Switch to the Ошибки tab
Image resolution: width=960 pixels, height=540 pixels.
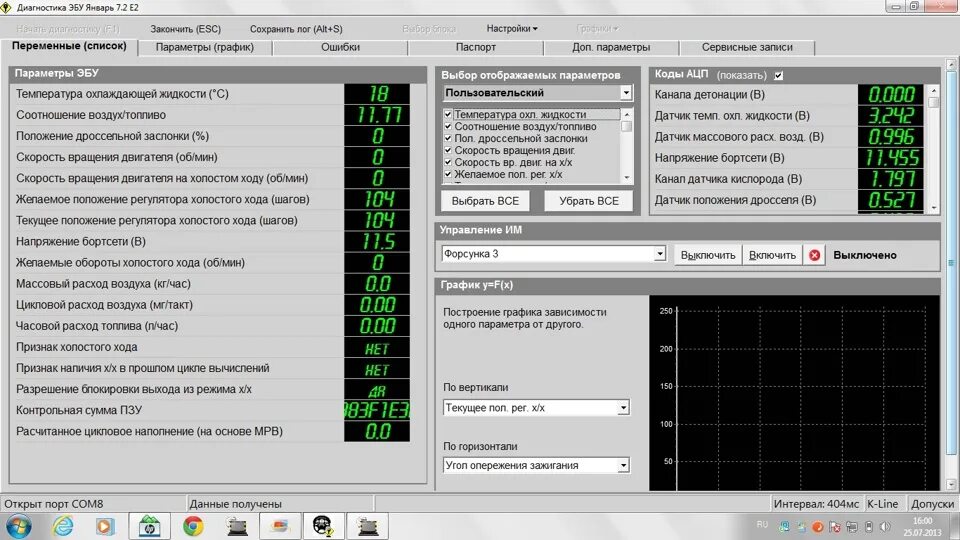[x=340, y=47]
